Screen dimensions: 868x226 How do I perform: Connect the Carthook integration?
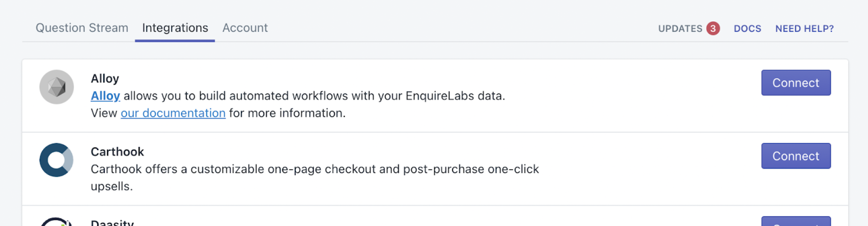(795, 156)
